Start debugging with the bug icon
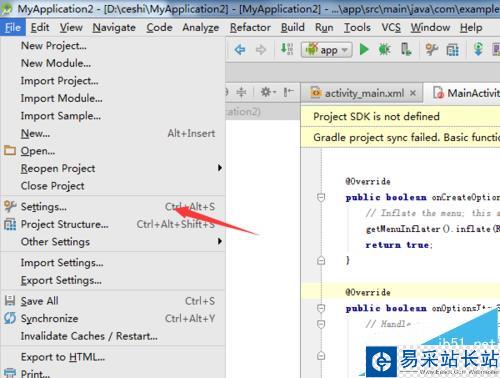Screen dimensions: 500x378 (x=384, y=50)
